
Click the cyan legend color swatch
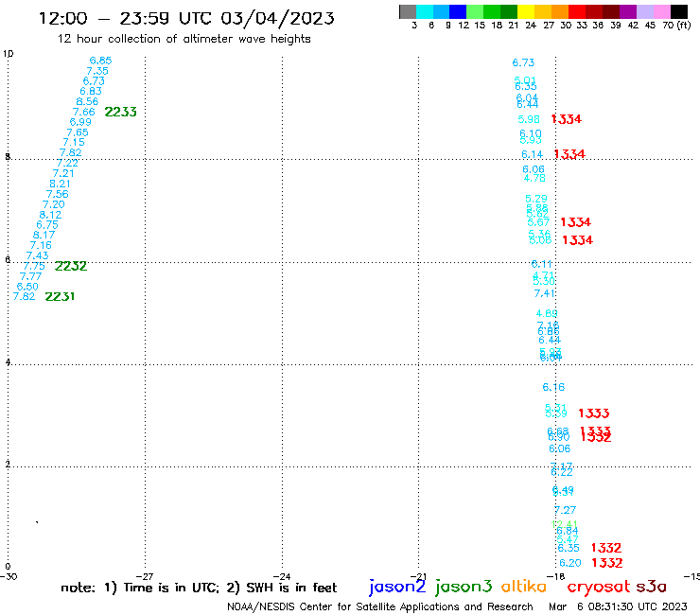click(x=425, y=12)
